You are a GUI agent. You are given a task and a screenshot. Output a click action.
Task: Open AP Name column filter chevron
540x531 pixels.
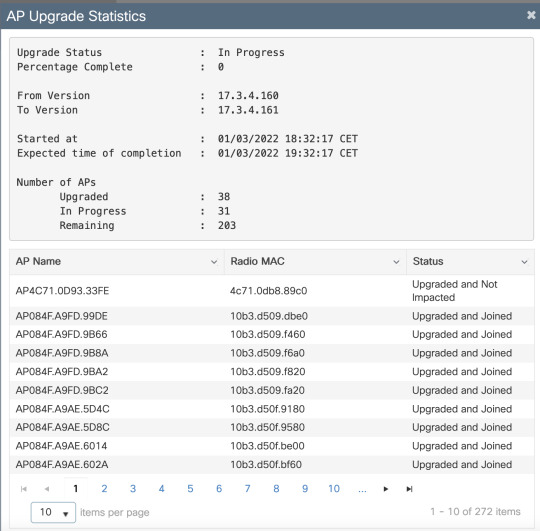[x=214, y=262]
